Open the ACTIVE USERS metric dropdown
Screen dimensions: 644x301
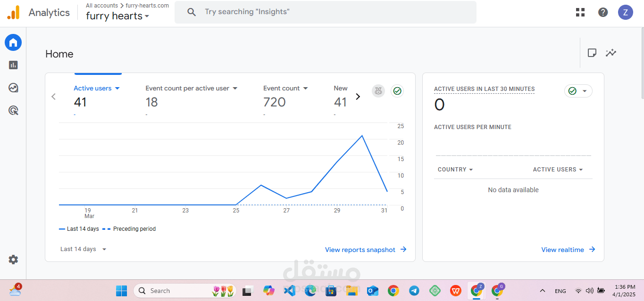pyautogui.click(x=558, y=170)
